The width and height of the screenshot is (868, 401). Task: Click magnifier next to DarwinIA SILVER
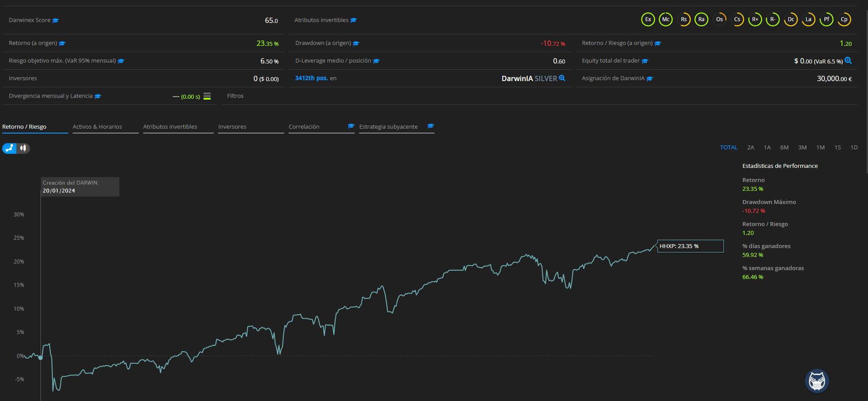562,78
